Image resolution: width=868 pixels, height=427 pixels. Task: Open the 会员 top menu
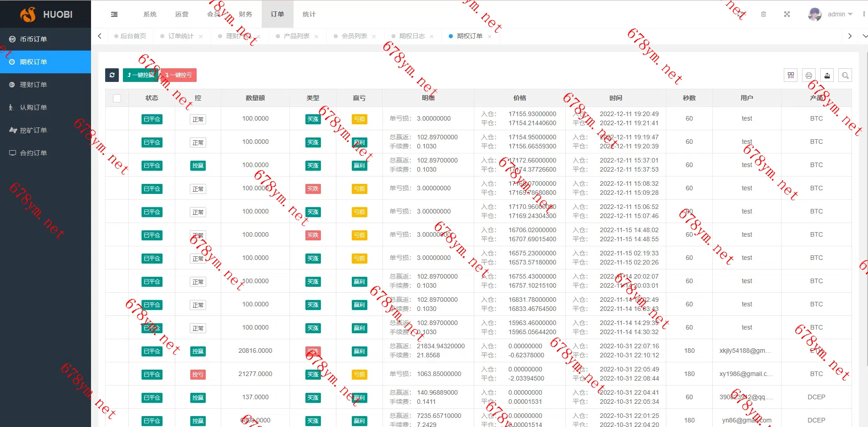point(213,14)
